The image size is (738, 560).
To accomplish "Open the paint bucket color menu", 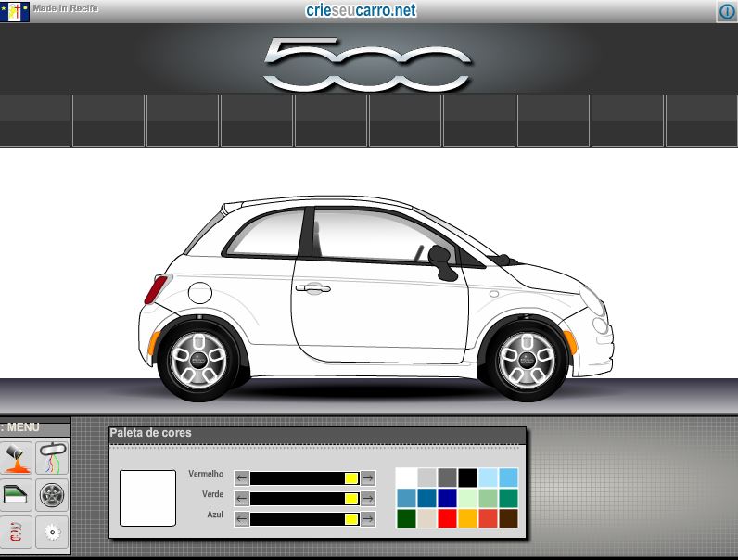I will click(x=16, y=457).
